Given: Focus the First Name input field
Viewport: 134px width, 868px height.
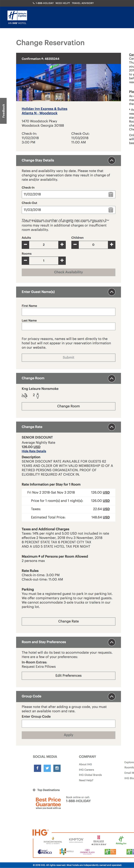Looking at the screenshot, I should point(68,312).
